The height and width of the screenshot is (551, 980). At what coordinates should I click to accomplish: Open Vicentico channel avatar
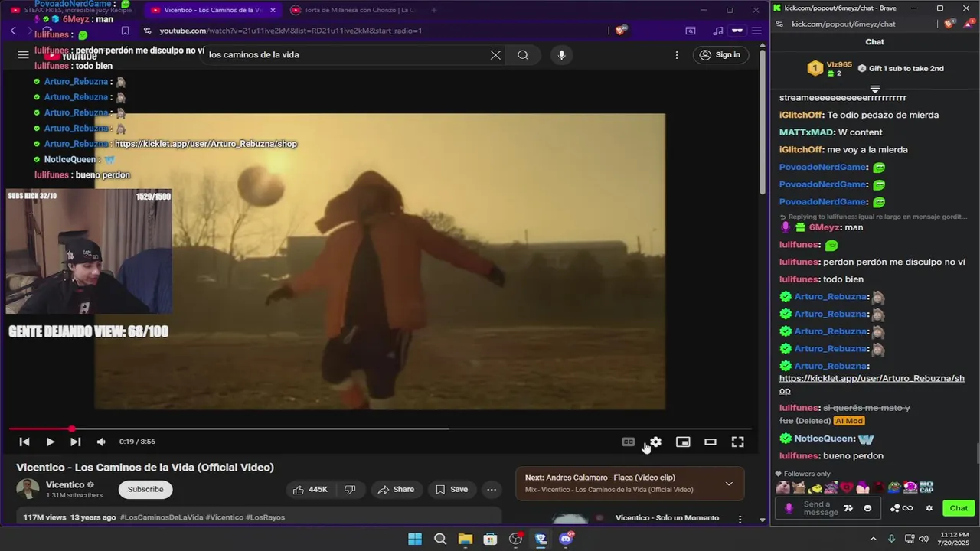tap(28, 489)
